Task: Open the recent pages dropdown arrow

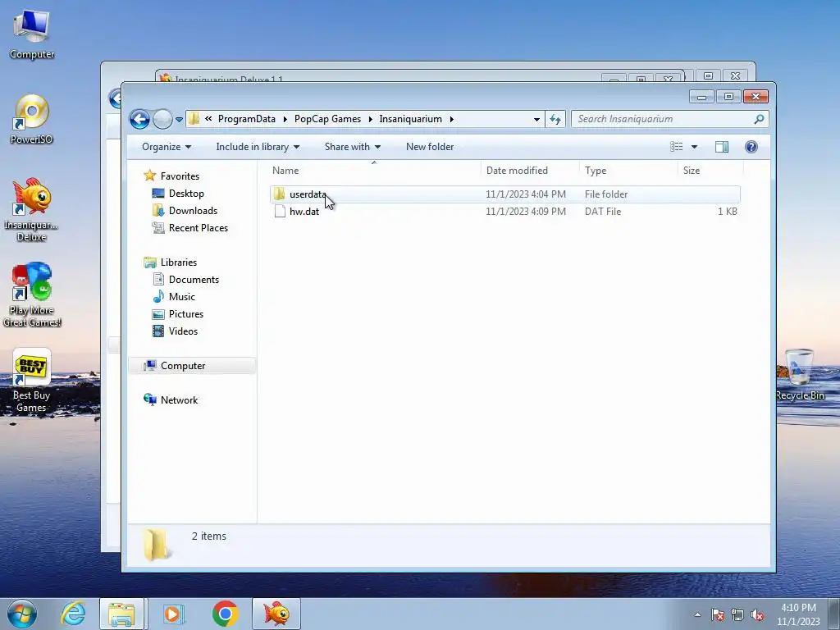Action: click(179, 120)
